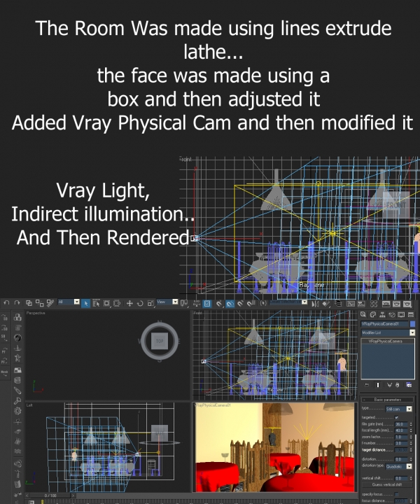Click the Left viewport label
Screen dimensions: 420x504
click(29, 405)
